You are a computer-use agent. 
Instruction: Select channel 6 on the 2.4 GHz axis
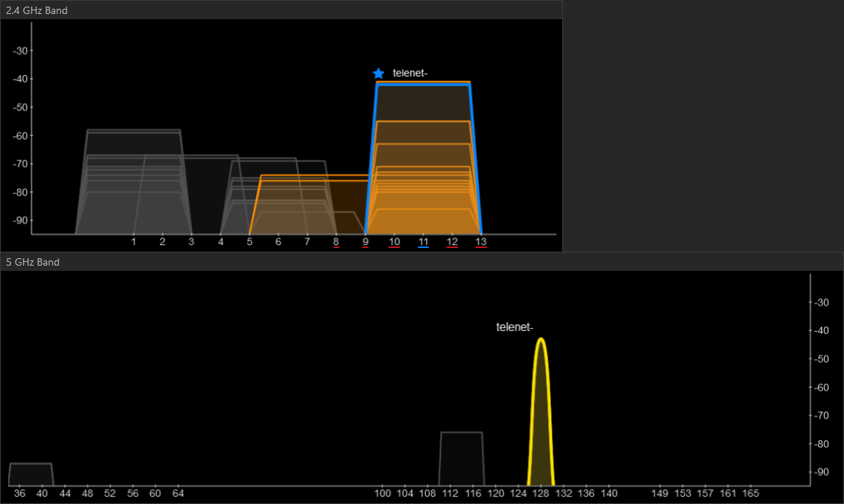click(278, 241)
